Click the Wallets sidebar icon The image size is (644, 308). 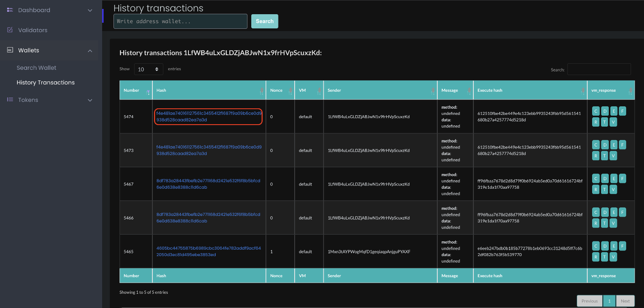tap(10, 50)
